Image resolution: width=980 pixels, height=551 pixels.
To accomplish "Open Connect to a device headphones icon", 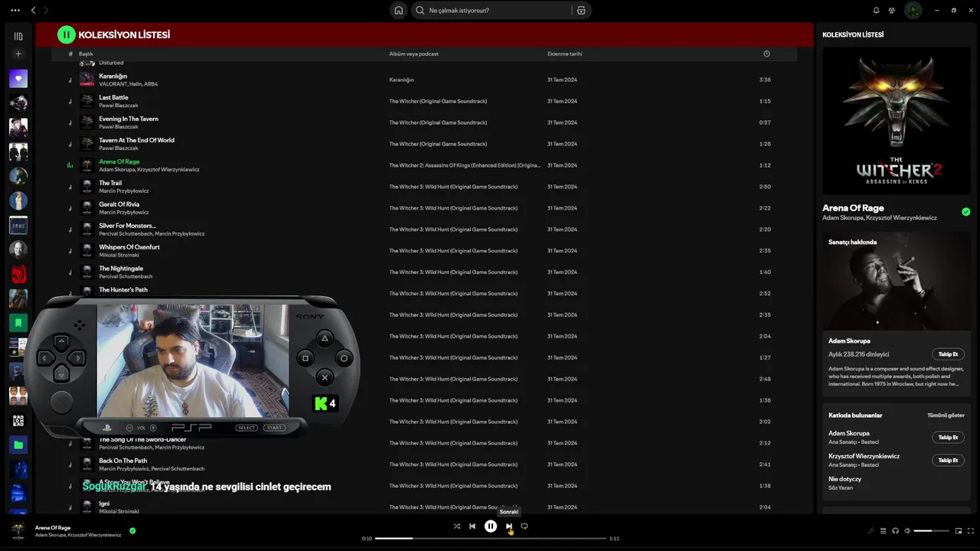I will click(x=895, y=531).
